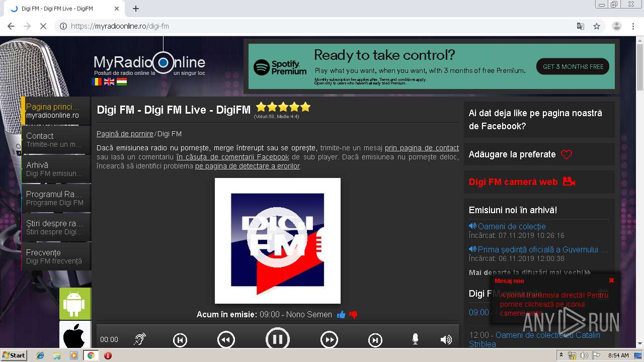This screenshot has height=362, width=644.
Task: Dislike current show with thumbs down
Action: point(353,315)
